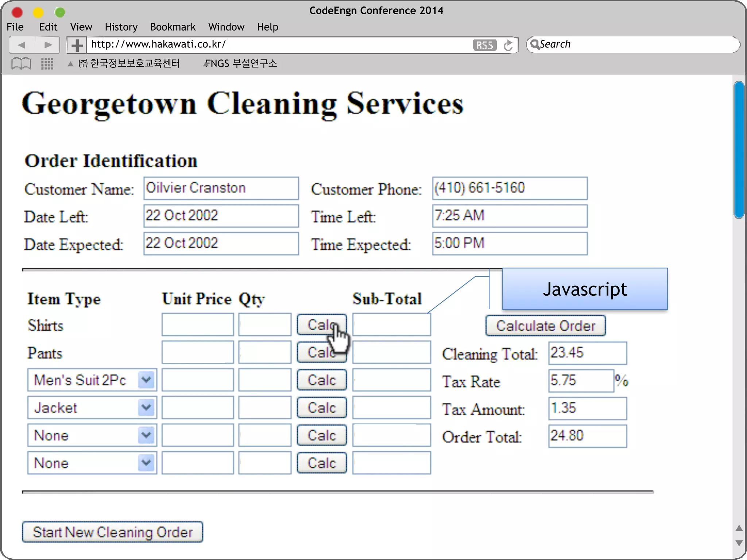The height and width of the screenshot is (560, 747).
Task: Click the search magnifier icon
Action: tap(534, 44)
